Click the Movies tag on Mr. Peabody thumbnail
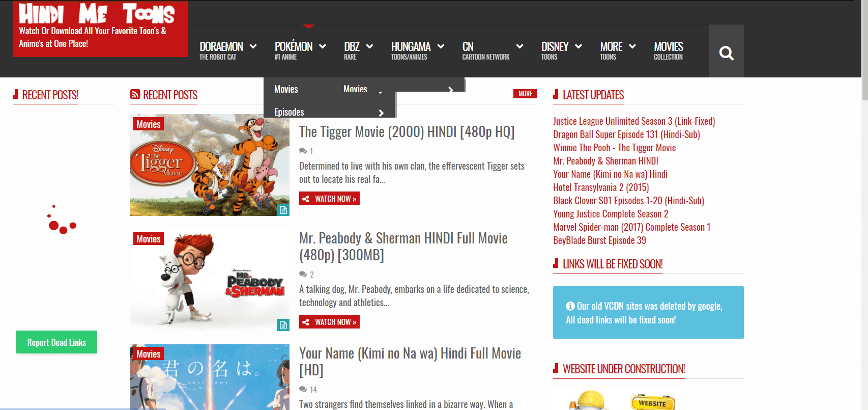The image size is (868, 410). (148, 238)
